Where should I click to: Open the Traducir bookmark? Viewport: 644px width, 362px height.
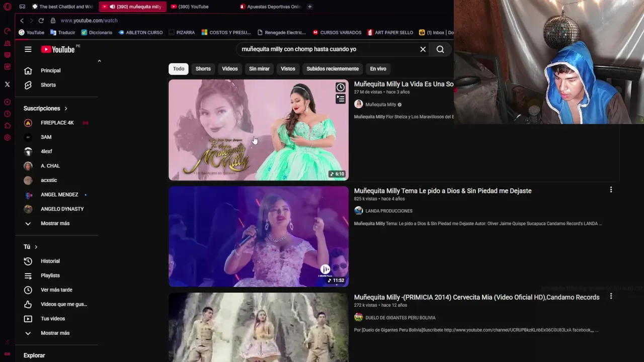(x=62, y=33)
